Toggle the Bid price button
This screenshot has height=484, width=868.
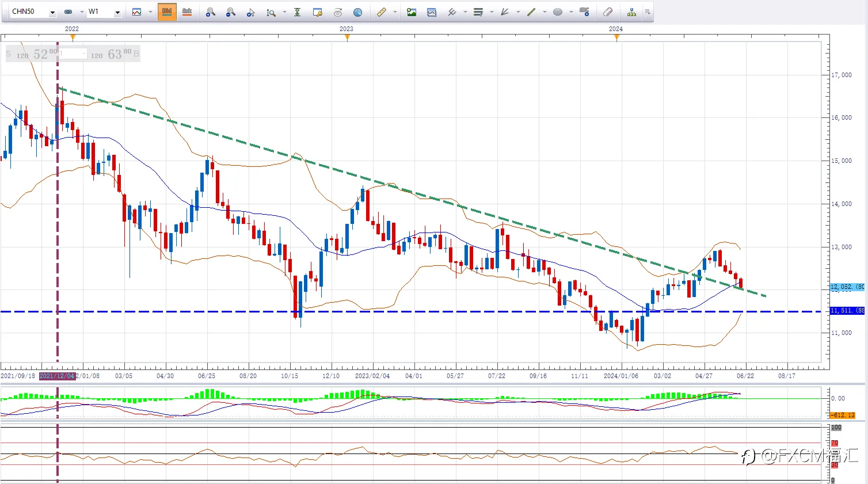click(x=167, y=12)
